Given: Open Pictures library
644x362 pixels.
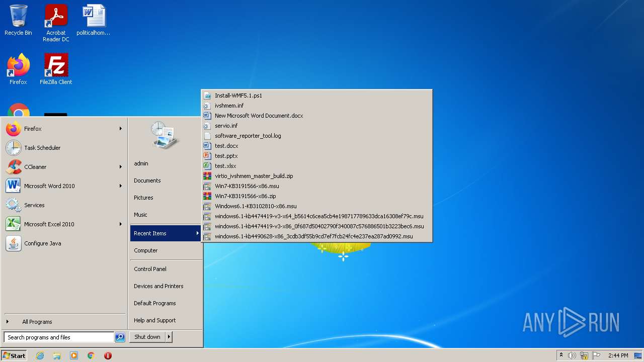Looking at the screenshot, I should tap(166, 198).
